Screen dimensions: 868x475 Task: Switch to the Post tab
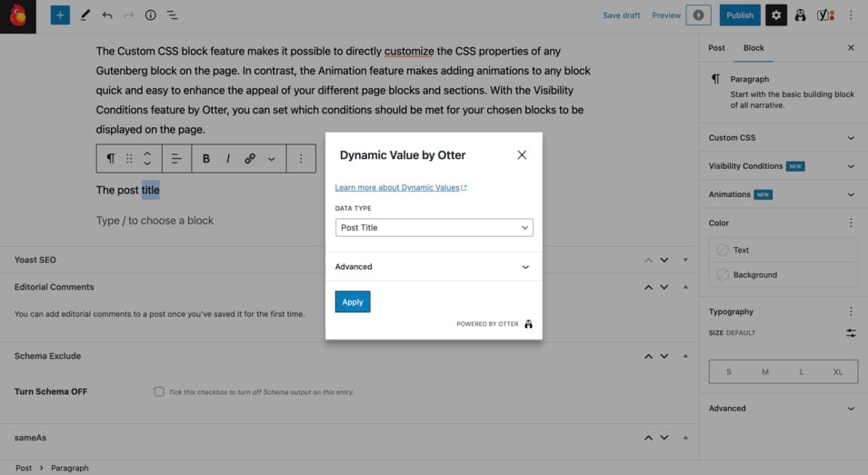[x=716, y=48]
